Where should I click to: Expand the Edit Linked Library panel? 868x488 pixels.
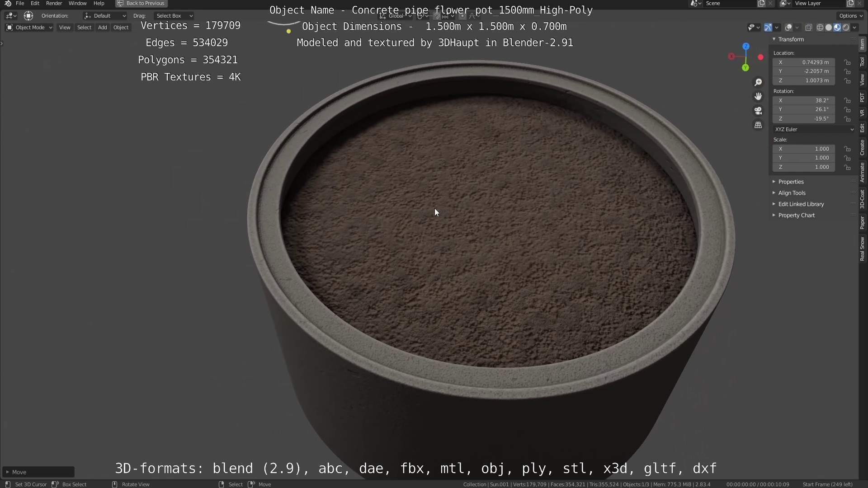point(801,204)
